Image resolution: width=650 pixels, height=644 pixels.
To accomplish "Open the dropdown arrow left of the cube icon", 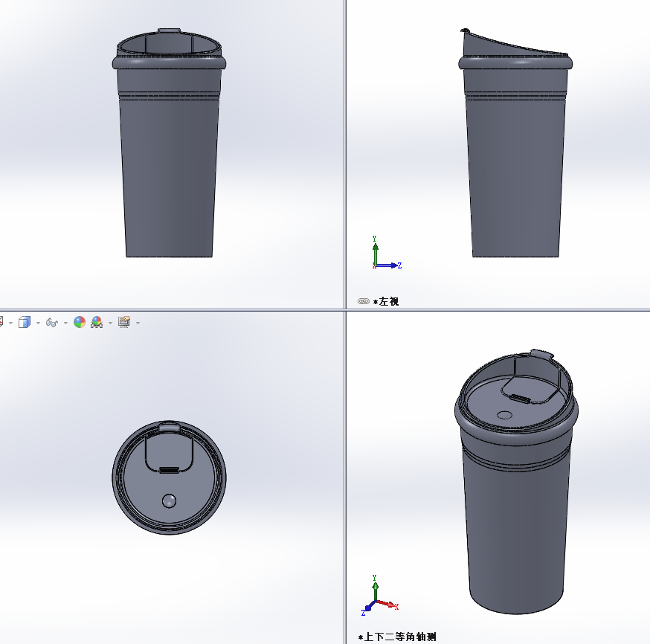I will coord(10,323).
